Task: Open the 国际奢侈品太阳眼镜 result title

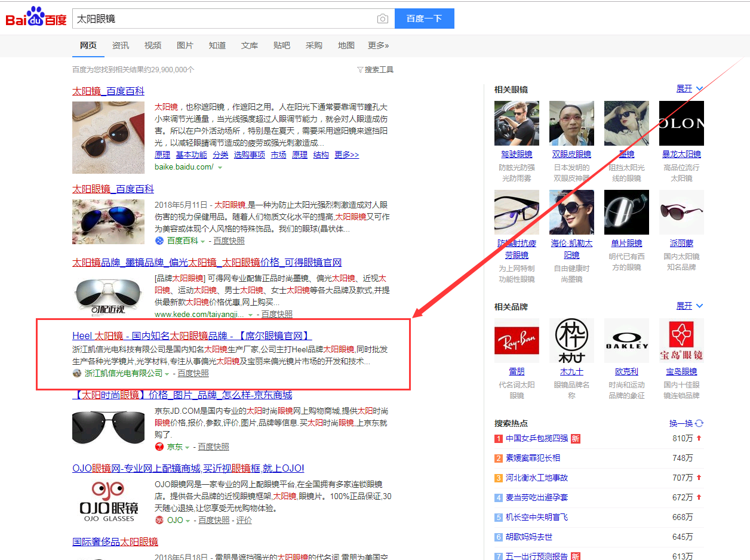Action: [x=115, y=542]
